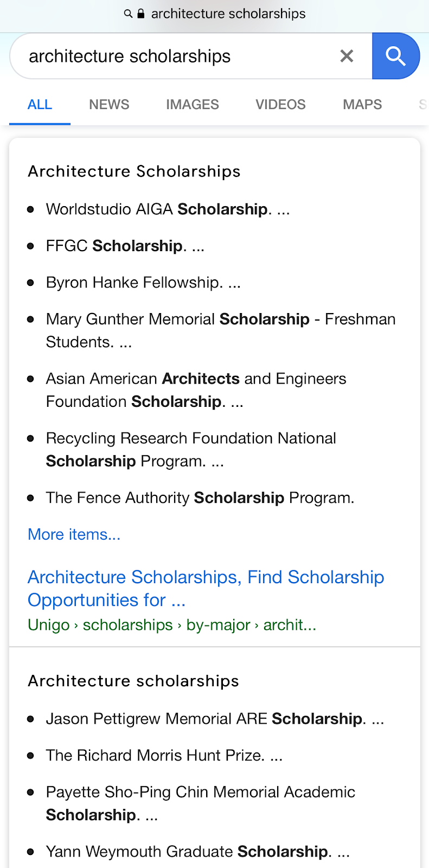Click the Byron Hanke Fellowship list item
The width and height of the screenshot is (429, 868).
coord(143,283)
